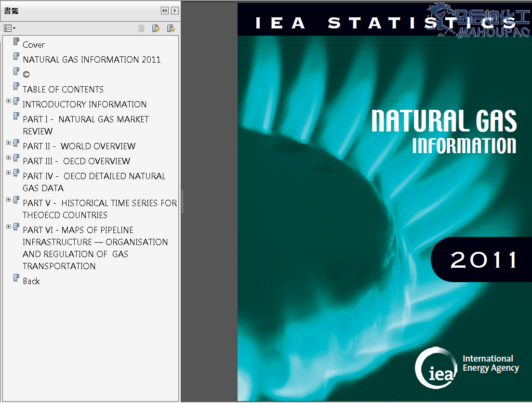Jump to the Back bookmark
Screen dimensions: 532x403
pos(31,281)
